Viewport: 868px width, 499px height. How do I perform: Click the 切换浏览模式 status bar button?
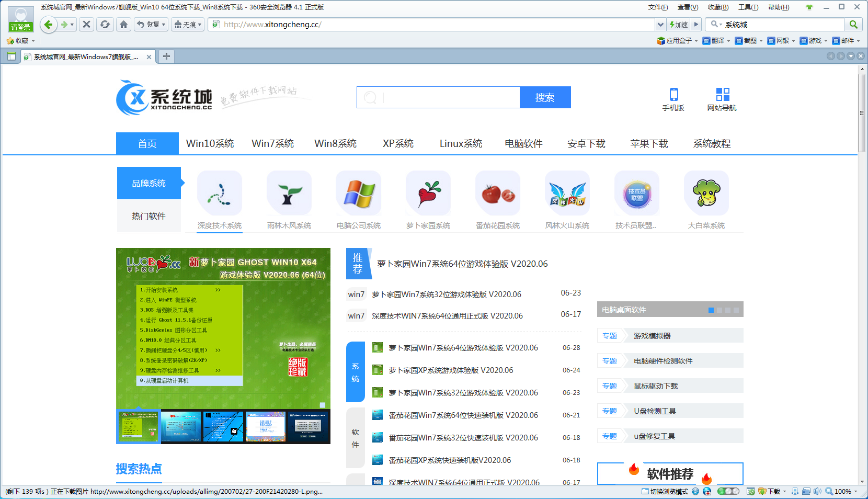[x=665, y=491]
